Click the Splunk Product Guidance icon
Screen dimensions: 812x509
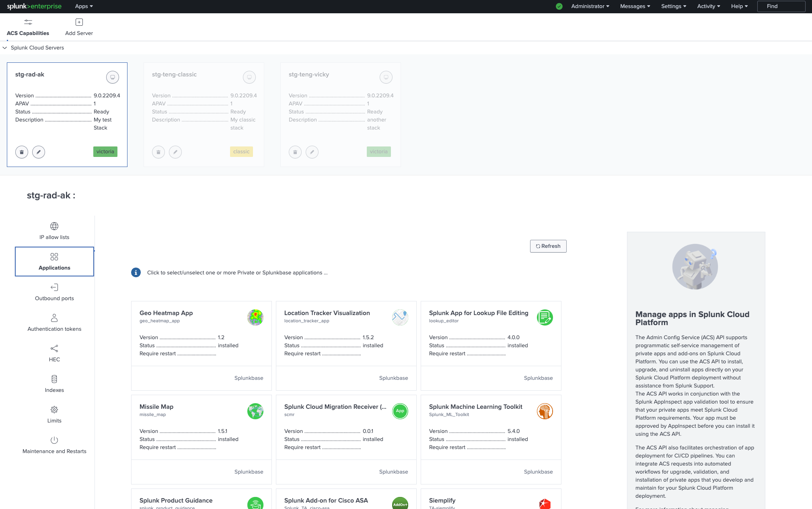coord(255,503)
